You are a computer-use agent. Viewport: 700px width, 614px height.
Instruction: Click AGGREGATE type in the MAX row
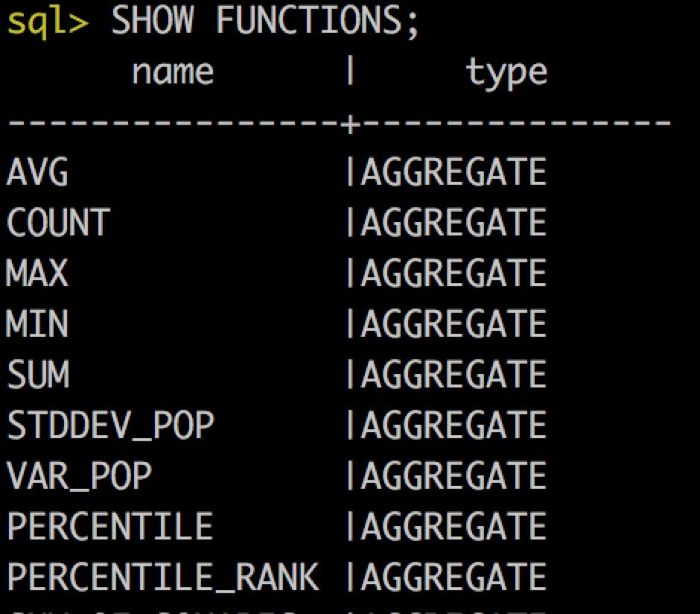(x=454, y=274)
